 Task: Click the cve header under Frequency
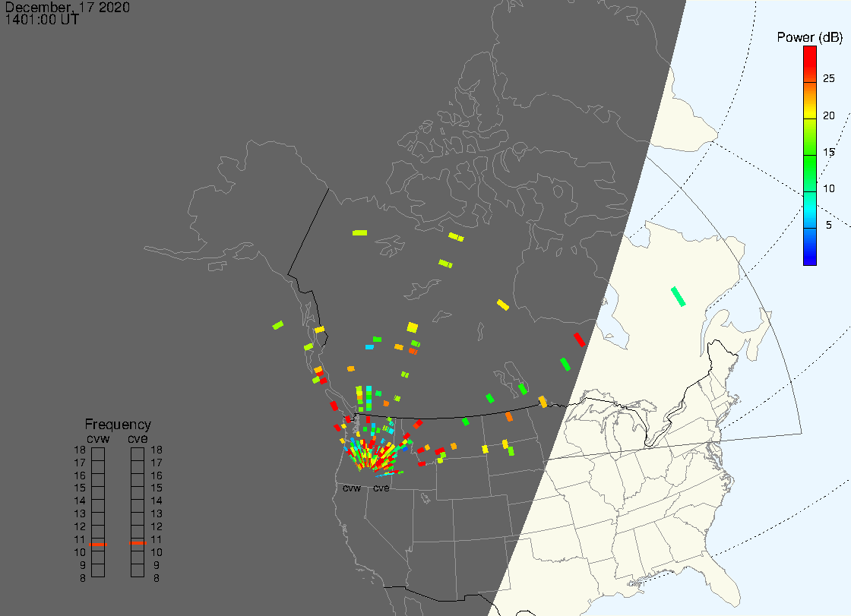tap(138, 438)
